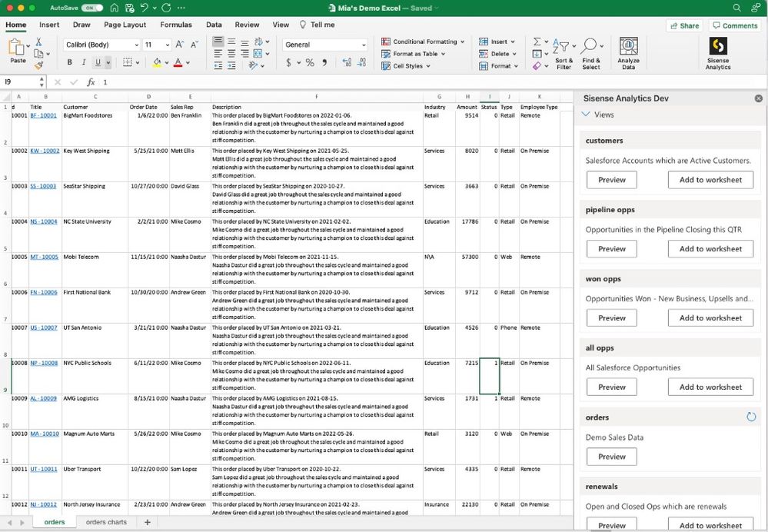This screenshot has height=532, width=768.
Task: Switch to the orders charts sheet
Action: (106, 523)
